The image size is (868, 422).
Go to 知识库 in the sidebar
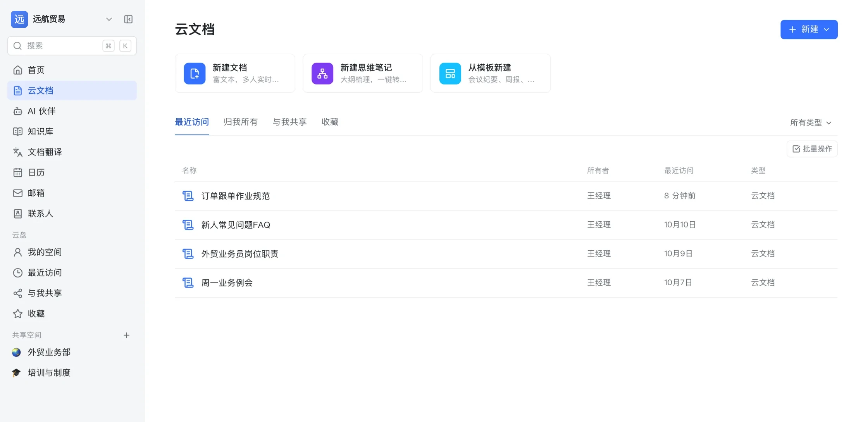coord(72,132)
